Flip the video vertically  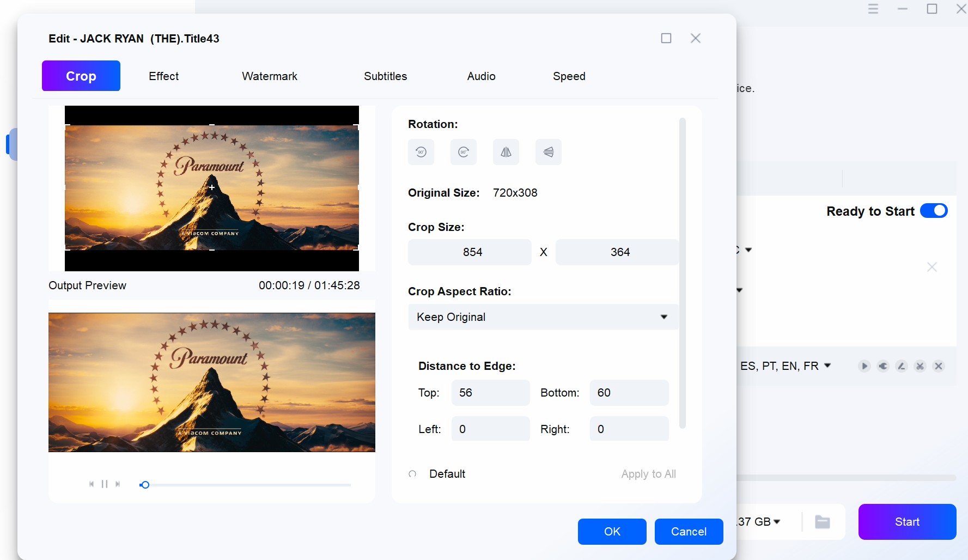coord(549,152)
